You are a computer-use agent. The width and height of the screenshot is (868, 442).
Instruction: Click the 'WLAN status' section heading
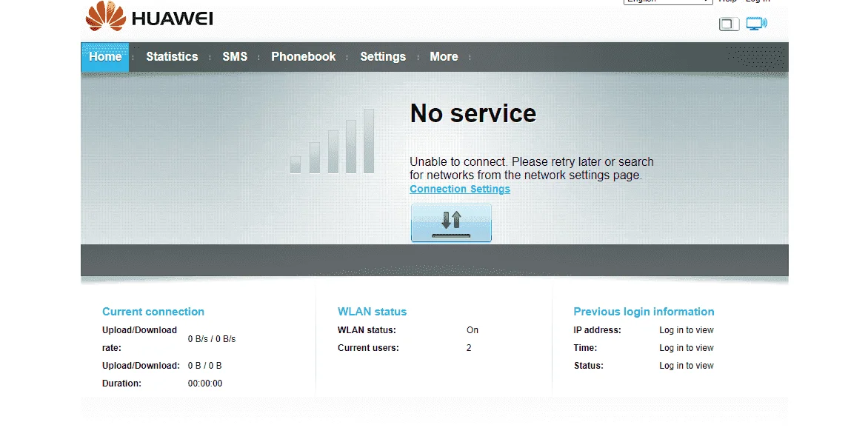coord(372,312)
